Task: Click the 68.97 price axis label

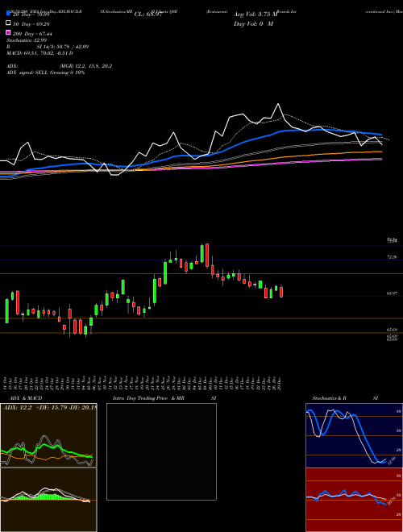Action: pyautogui.click(x=392, y=293)
